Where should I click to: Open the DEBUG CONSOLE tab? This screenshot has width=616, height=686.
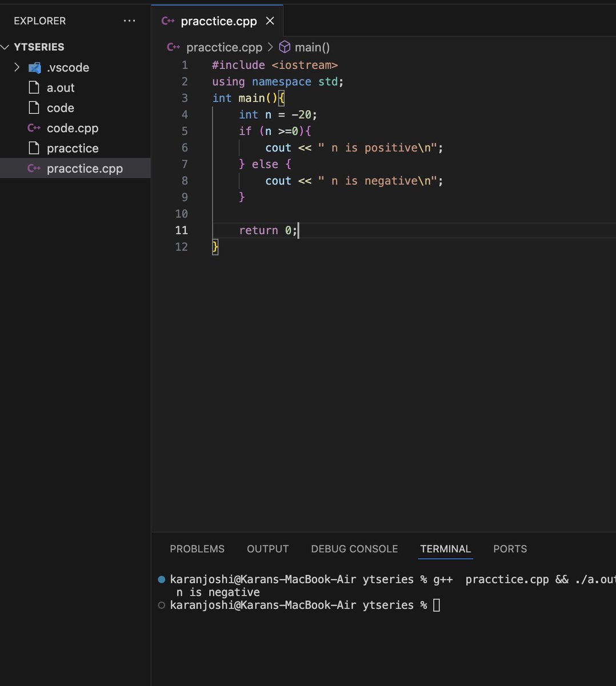point(354,549)
